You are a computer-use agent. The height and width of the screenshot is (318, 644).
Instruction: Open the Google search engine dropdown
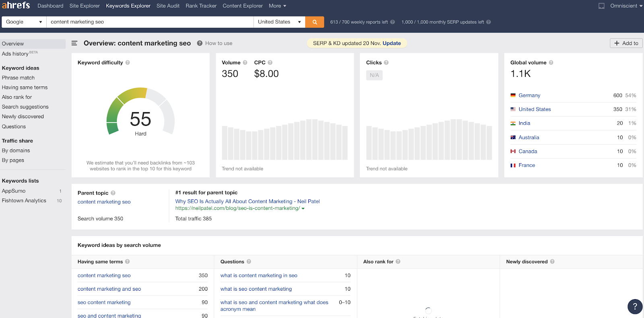pos(24,22)
